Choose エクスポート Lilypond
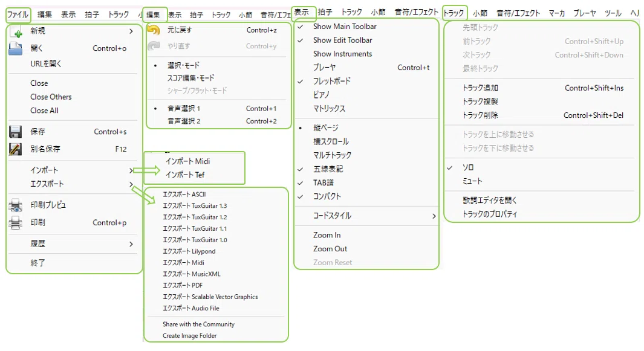This screenshot has height=351, width=644. click(189, 252)
